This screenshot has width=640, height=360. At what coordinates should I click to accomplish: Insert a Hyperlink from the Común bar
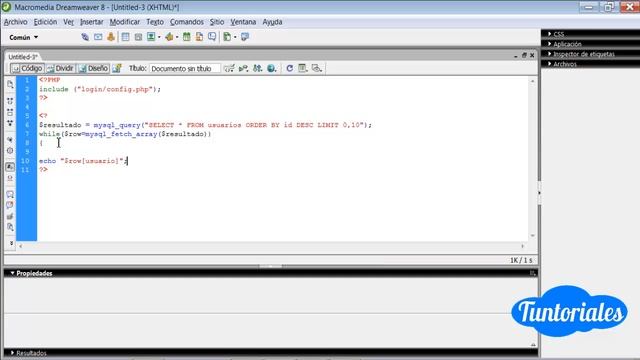pos(85,37)
